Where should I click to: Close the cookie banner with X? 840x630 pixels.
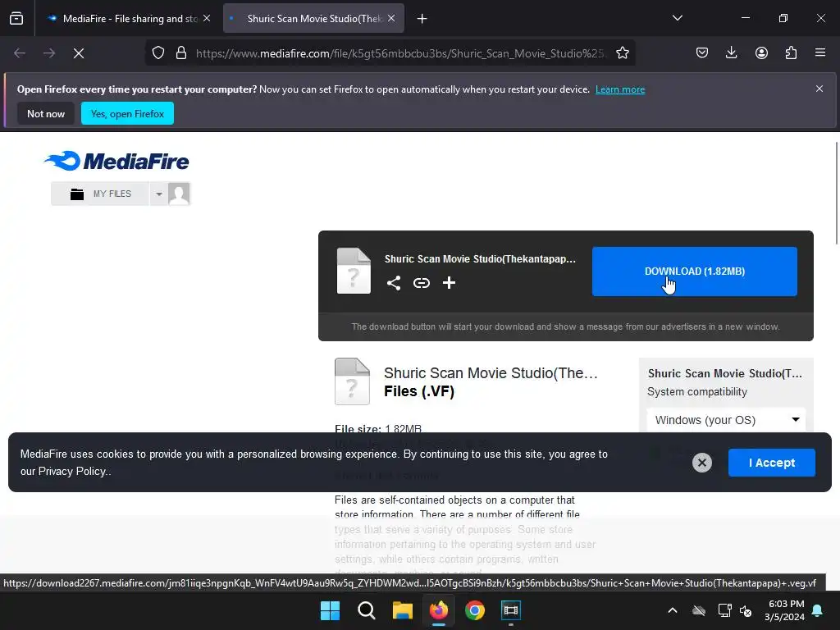point(702,463)
